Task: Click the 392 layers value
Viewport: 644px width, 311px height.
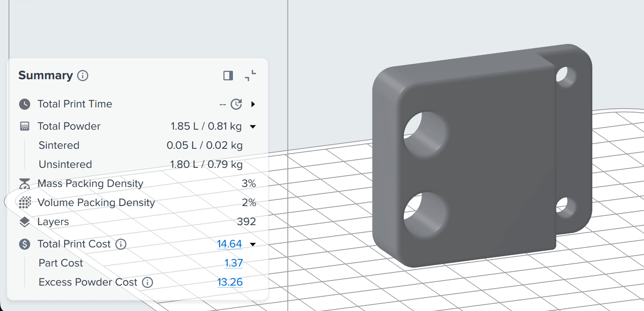Action: point(246,222)
